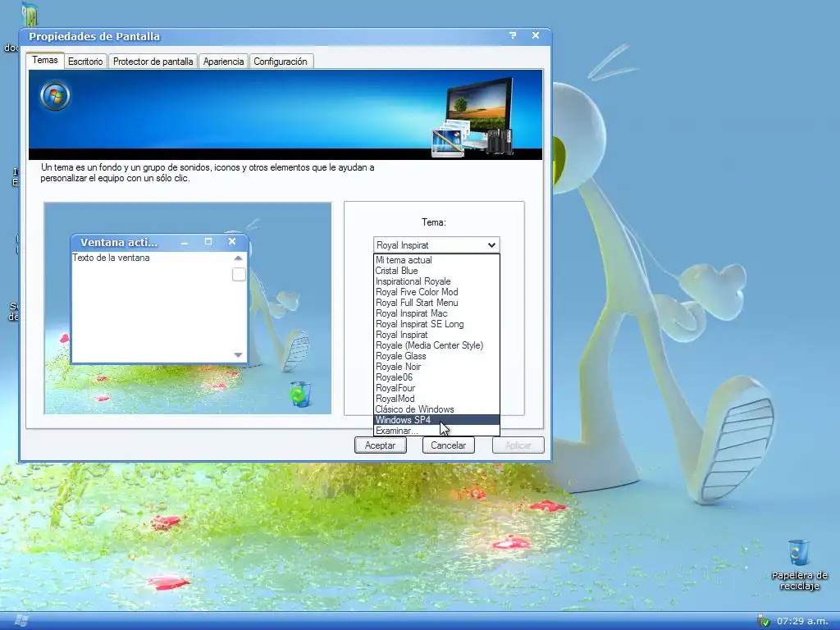Select the Royal Inspirat Mac theme
The image size is (840, 630).
click(x=436, y=313)
